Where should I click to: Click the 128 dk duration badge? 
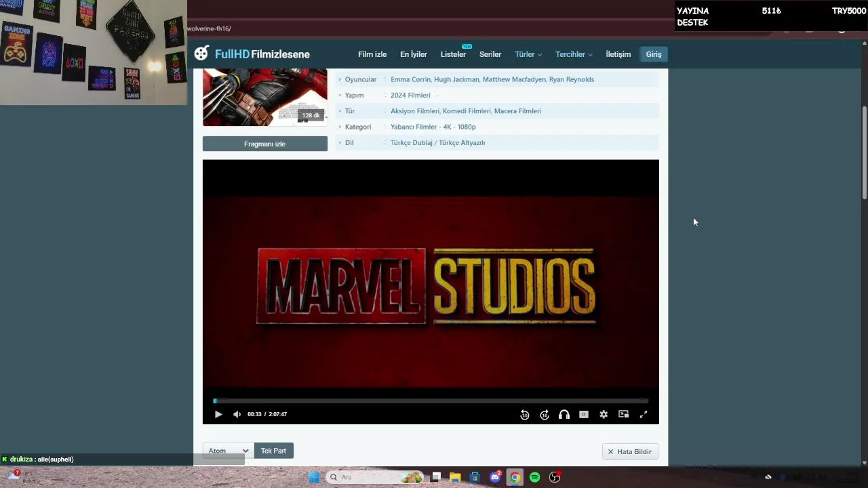pos(311,115)
